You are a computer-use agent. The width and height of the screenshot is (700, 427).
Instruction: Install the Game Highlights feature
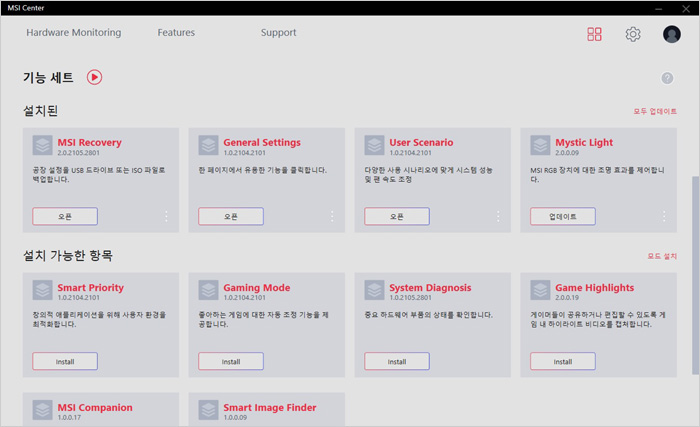click(563, 361)
